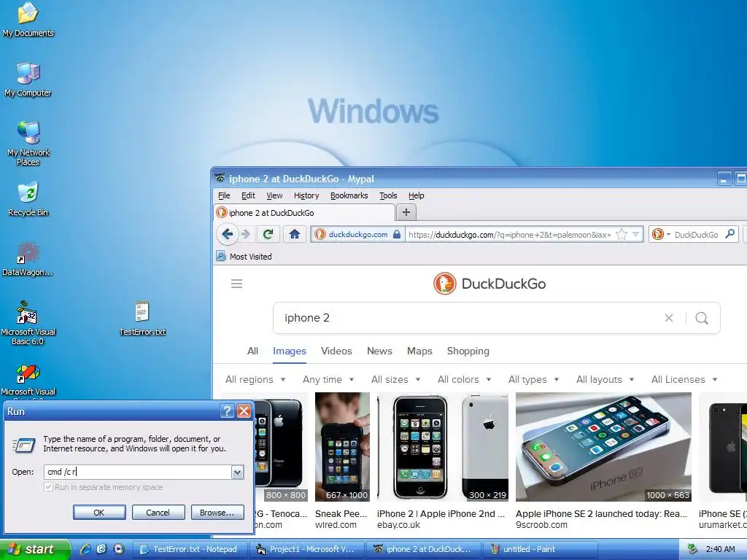Open Most Visited bookmarks folder
The image size is (747, 560).
click(244, 256)
